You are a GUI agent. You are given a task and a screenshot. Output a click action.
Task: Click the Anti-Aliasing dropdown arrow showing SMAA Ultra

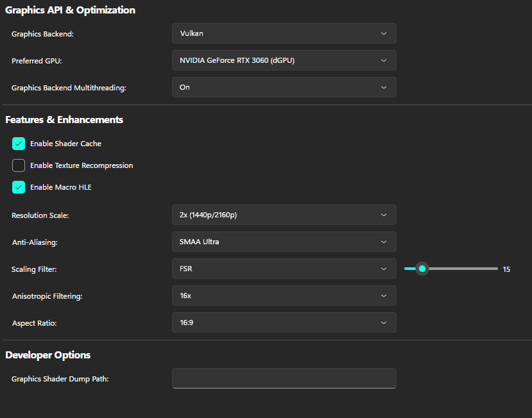tap(383, 242)
